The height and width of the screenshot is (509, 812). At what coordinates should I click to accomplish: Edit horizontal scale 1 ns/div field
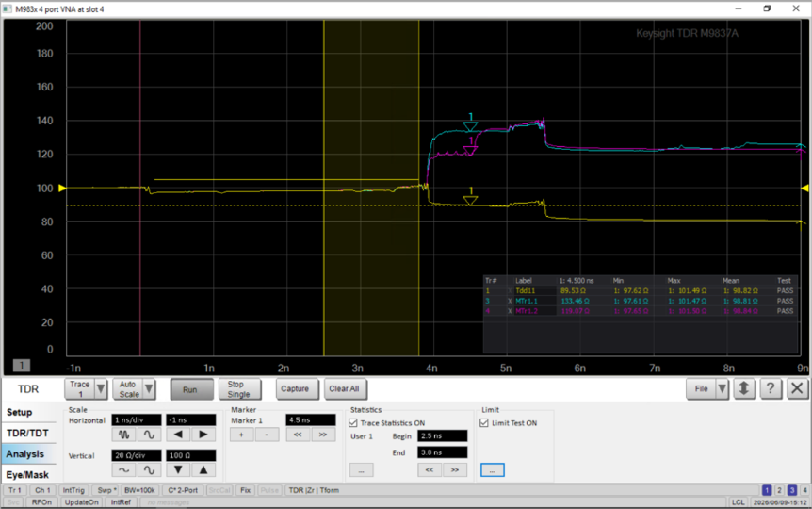[137, 419]
